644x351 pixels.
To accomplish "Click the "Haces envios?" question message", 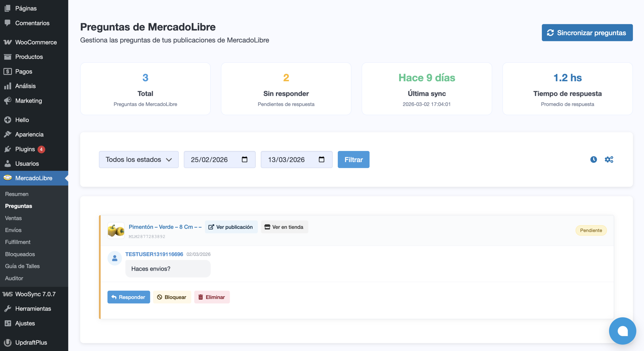I will coord(168,269).
